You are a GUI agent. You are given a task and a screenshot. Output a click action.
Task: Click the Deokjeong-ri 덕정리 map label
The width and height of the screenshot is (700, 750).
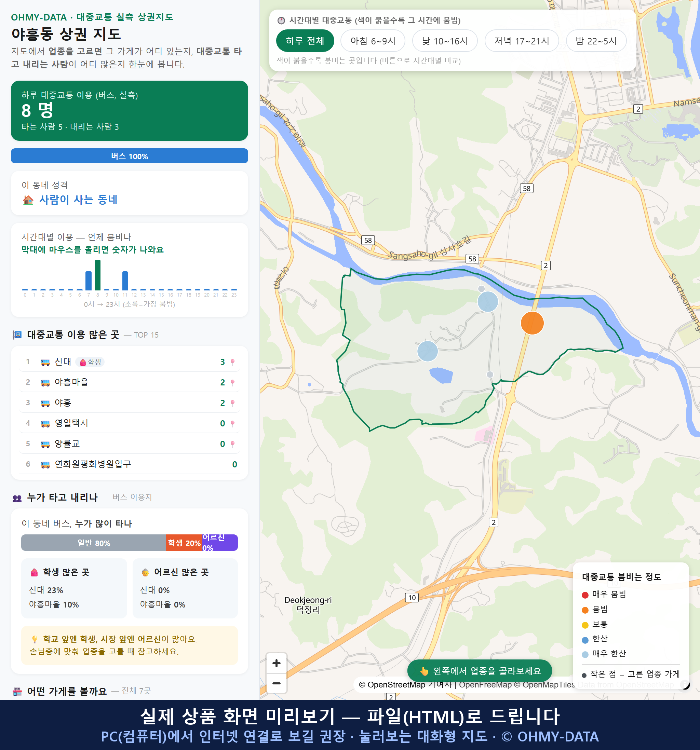[308, 604]
